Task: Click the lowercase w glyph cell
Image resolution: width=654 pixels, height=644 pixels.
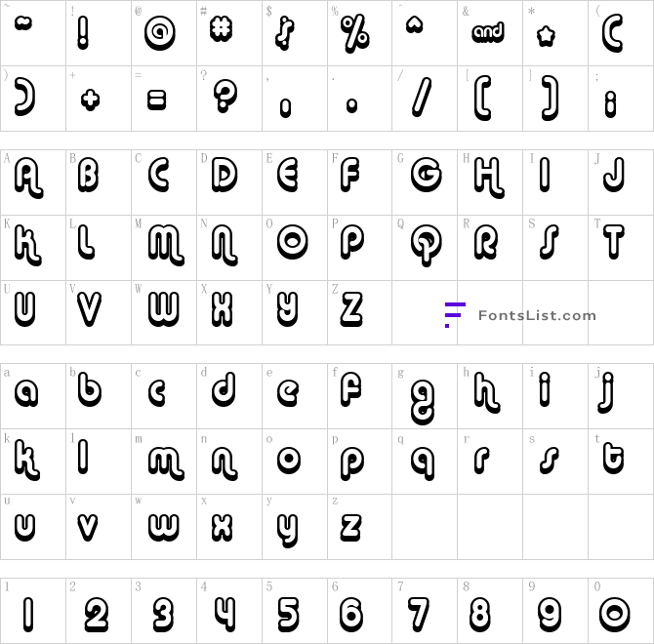Action: [x=164, y=527]
